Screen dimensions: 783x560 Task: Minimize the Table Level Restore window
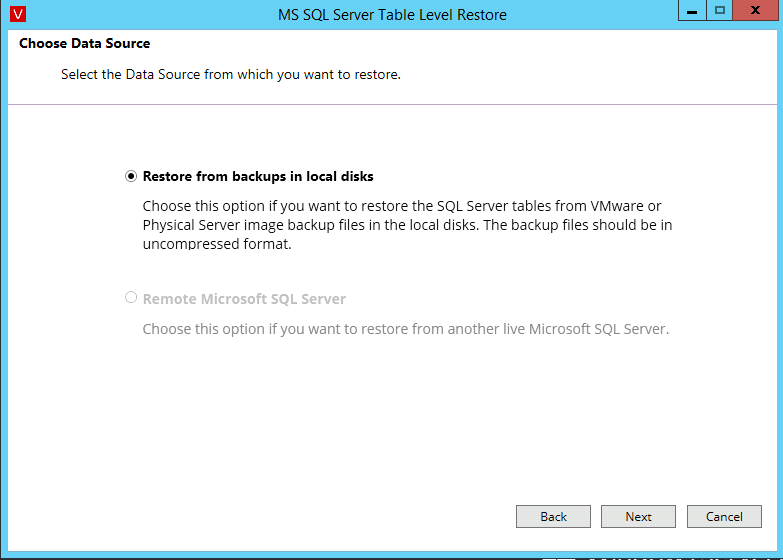(692, 10)
